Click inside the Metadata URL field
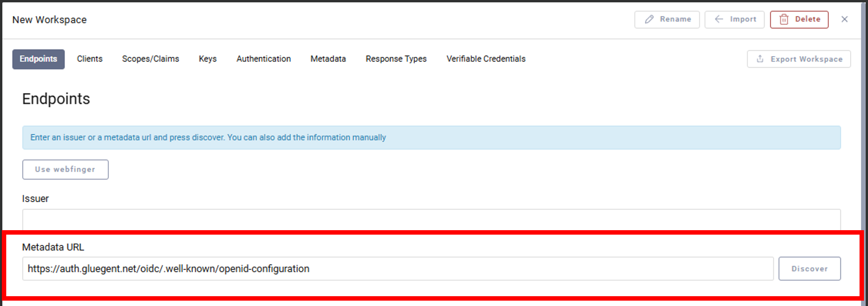Screen dimensions: 868x306 point(397,269)
